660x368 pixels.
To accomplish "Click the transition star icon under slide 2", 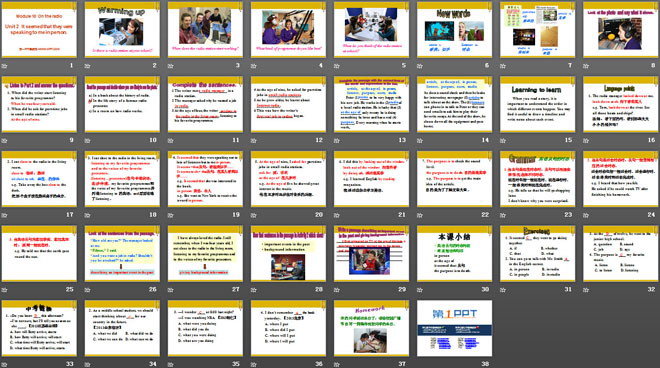I will [x=88, y=66].
